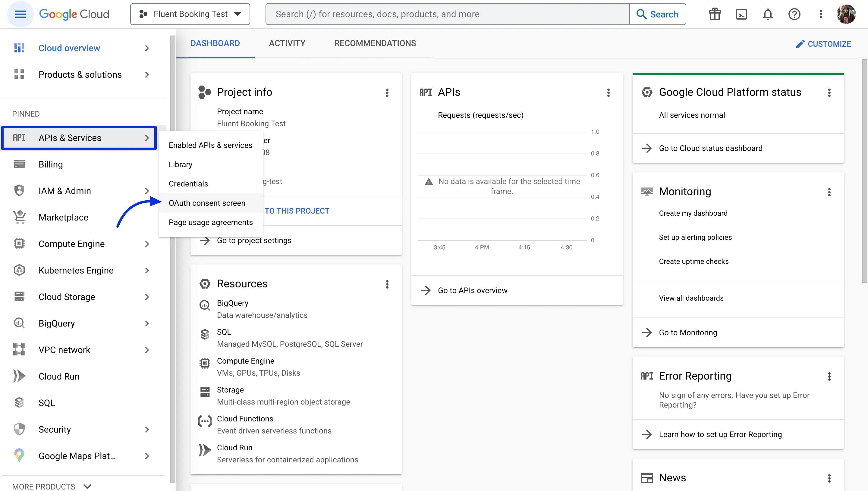Click the IAM & Admin shield icon
Image resolution: width=868 pixels, height=491 pixels.
click(19, 191)
